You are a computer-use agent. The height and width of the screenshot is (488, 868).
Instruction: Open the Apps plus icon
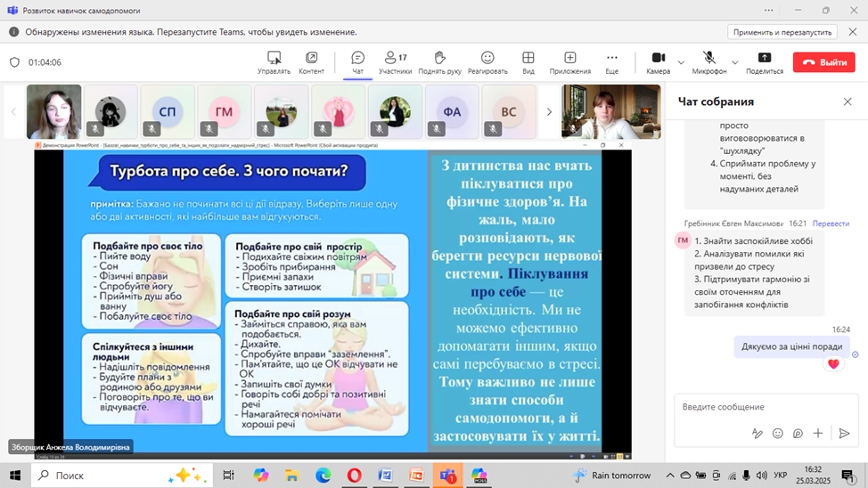569,59
